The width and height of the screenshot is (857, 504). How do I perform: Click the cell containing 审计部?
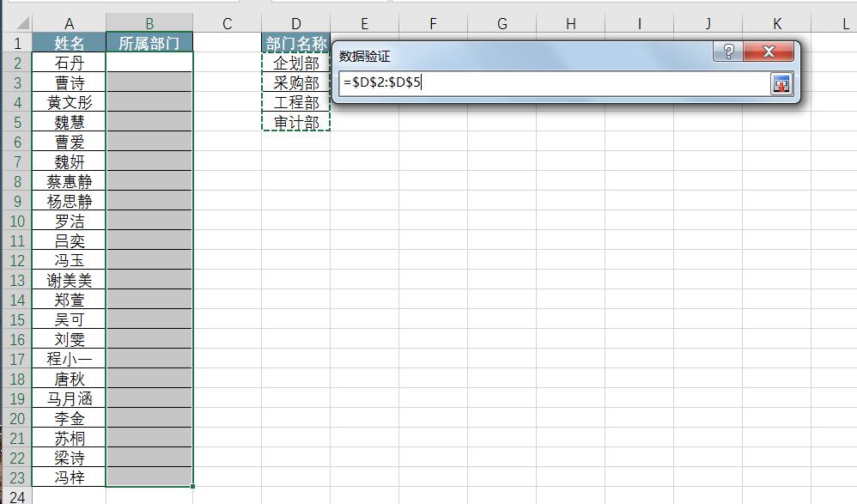coord(295,122)
